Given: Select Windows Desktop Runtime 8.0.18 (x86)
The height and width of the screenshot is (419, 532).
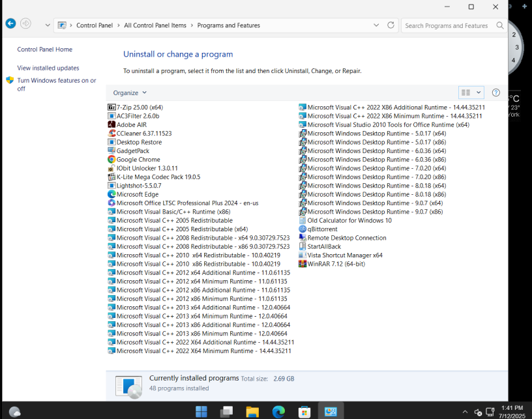Looking at the screenshot, I should coord(372,194).
